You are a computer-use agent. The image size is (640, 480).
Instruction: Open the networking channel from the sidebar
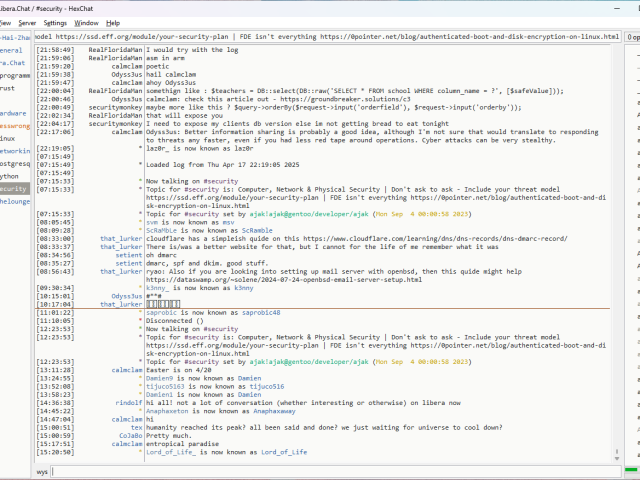coord(14,150)
